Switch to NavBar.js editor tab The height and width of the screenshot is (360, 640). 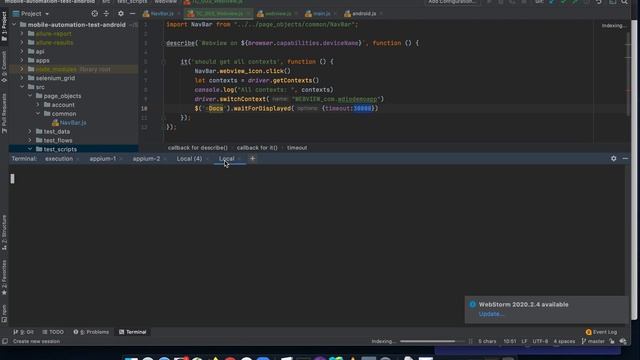click(162, 13)
